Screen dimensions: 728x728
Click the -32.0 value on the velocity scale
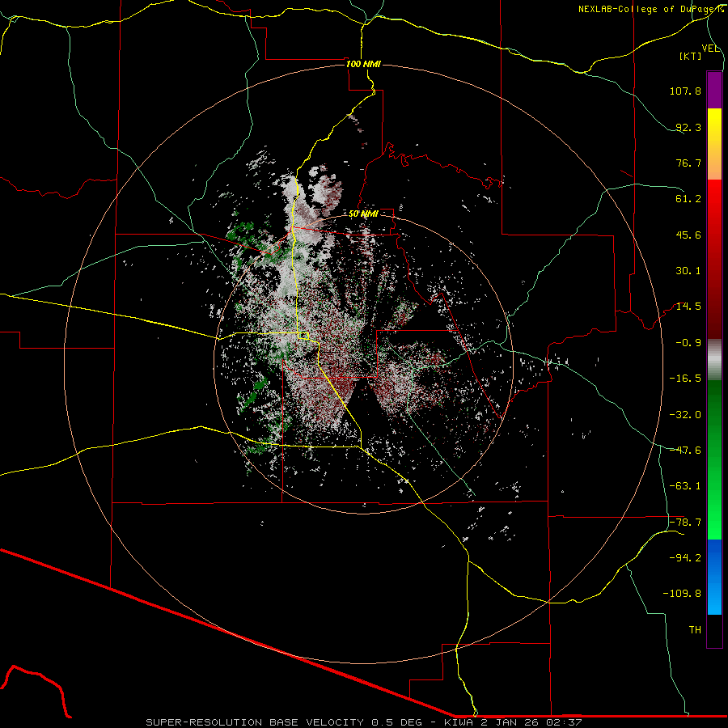pos(685,415)
